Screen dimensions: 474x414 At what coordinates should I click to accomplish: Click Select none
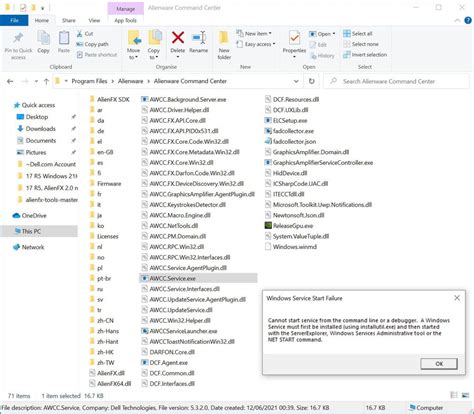coord(361,44)
